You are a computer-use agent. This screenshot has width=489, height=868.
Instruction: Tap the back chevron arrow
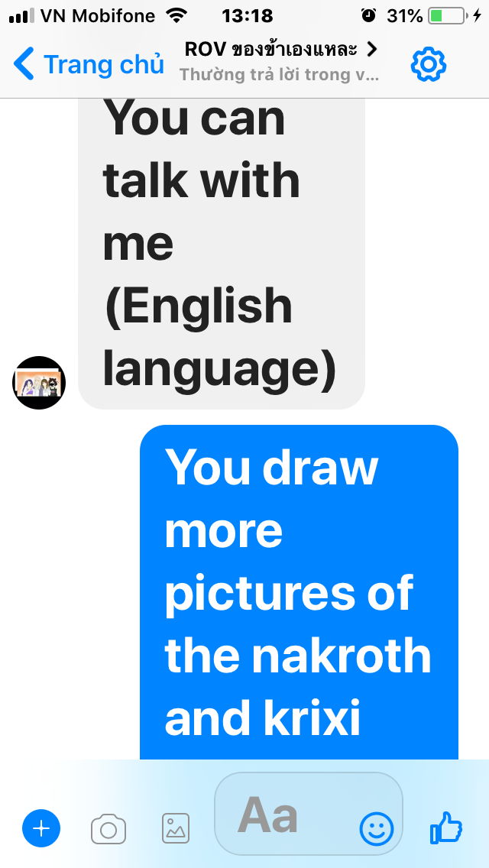(x=23, y=64)
